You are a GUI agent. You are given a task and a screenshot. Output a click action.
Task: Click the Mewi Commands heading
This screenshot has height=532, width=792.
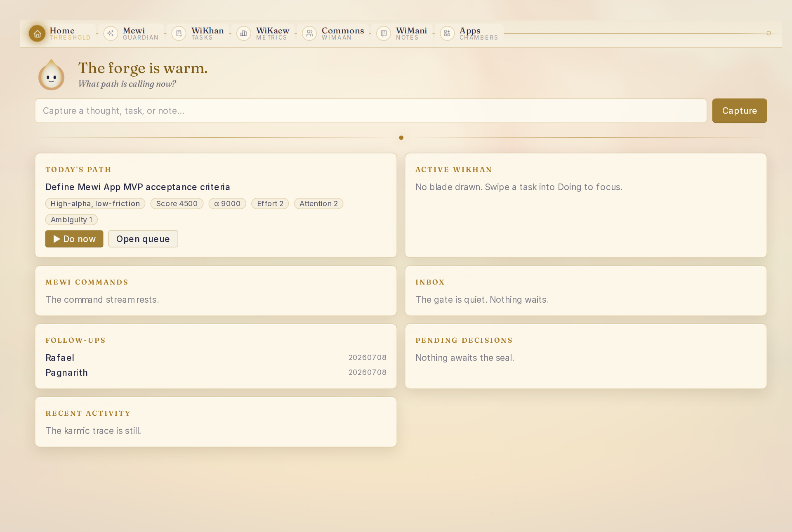[x=87, y=282]
